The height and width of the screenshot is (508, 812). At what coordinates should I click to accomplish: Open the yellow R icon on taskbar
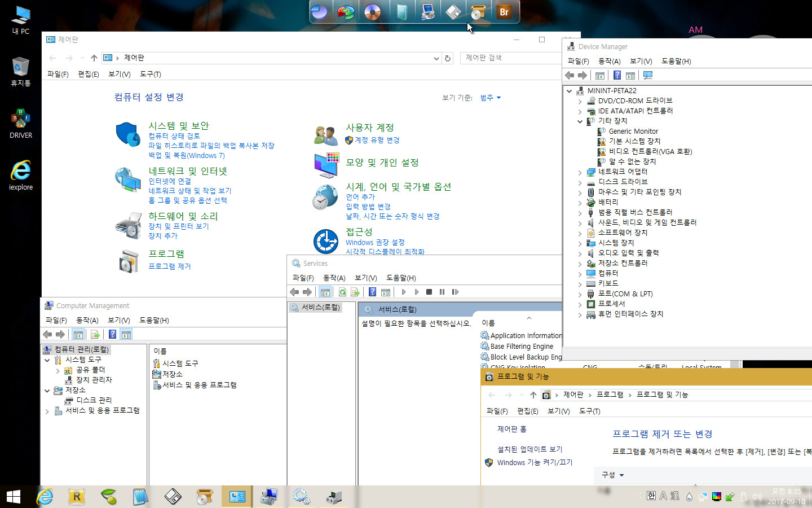click(x=77, y=497)
